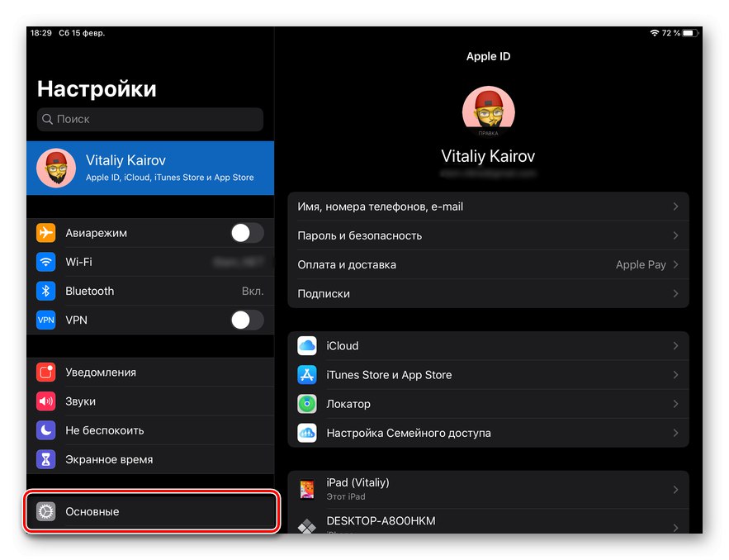
Task: Tap the iPad (Vitaliy) device icon
Action: (307, 489)
